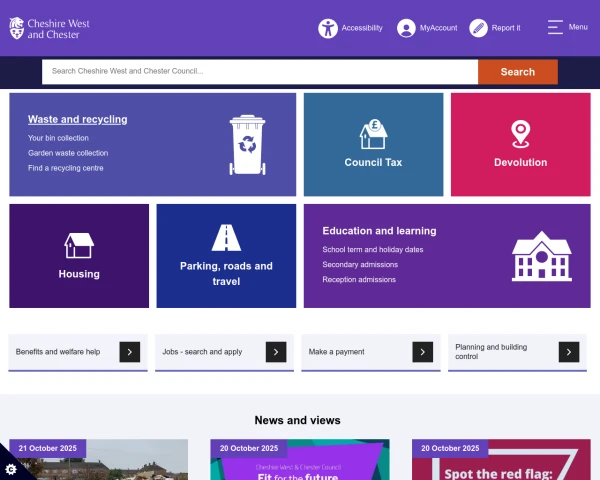Open the 21 October 2025 news thumbnail
The height and width of the screenshot is (480, 600).
99,460
